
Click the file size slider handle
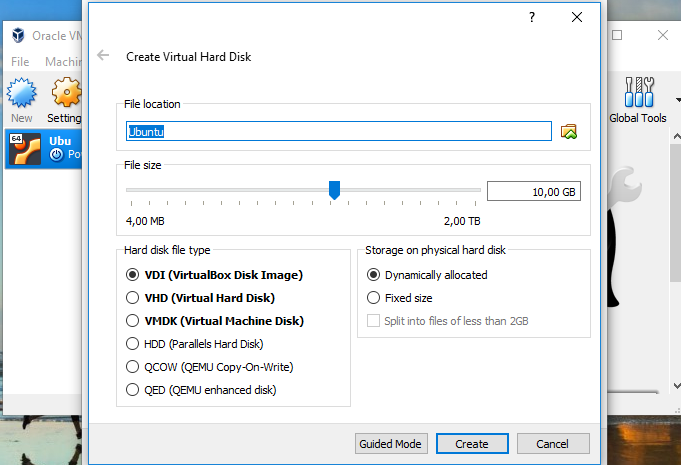point(334,190)
